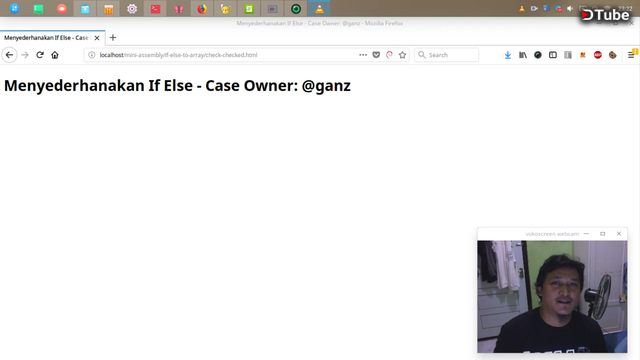
Task: Click the forward navigation arrow
Action: point(25,55)
